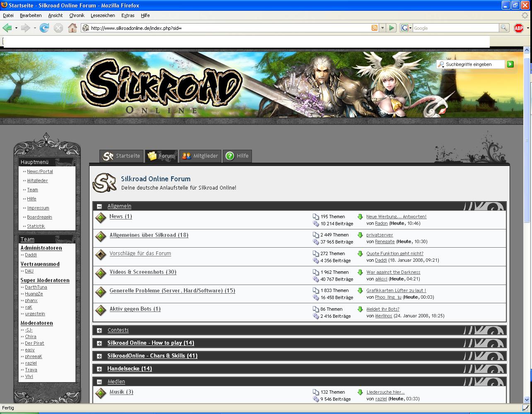Expand the Handelsecke category
532x414 pixels.
[99, 369]
